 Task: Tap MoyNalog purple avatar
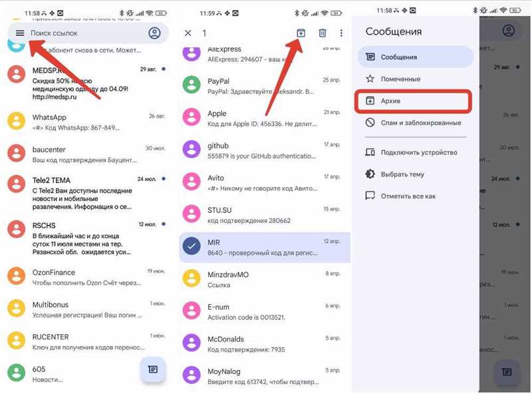point(192,375)
